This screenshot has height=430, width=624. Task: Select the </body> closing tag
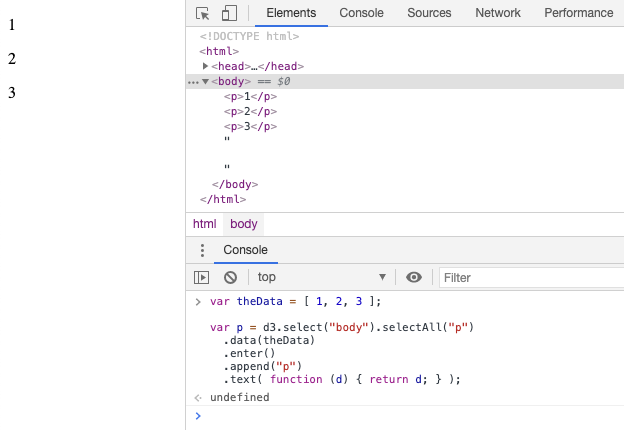235,185
